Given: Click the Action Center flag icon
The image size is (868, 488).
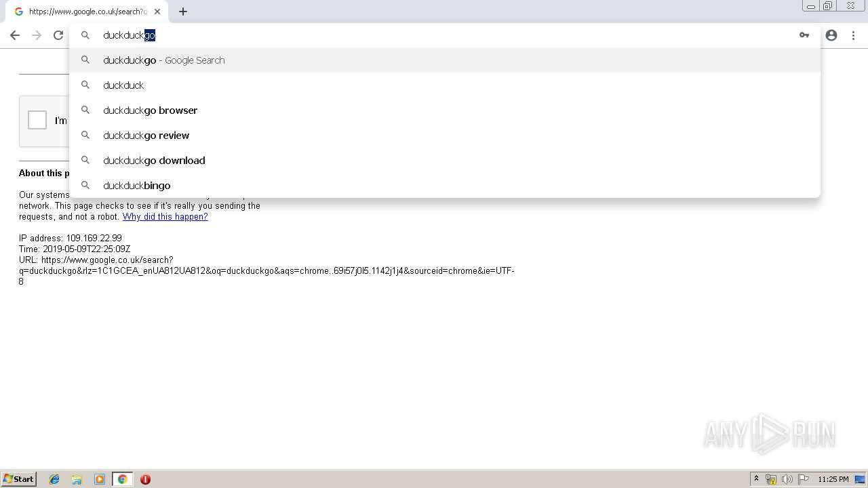Looking at the screenshot, I should (x=804, y=479).
